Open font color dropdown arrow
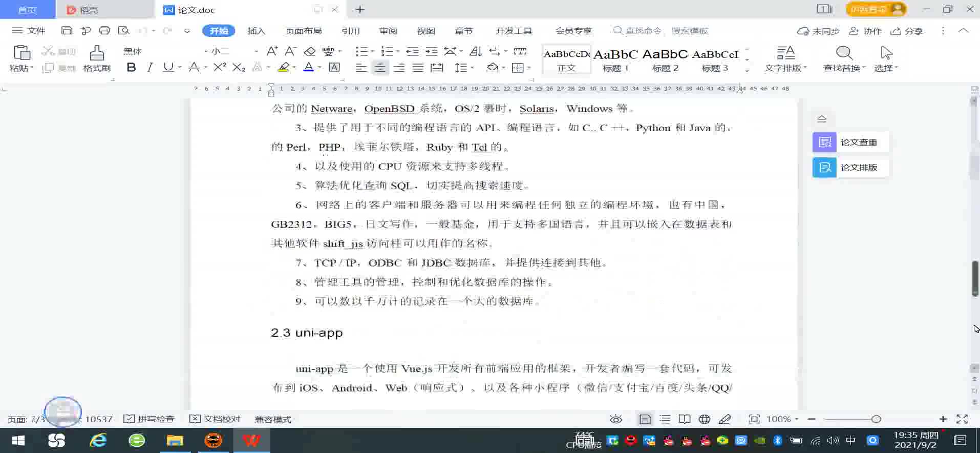Screen dimensions: 980x453 (319, 68)
